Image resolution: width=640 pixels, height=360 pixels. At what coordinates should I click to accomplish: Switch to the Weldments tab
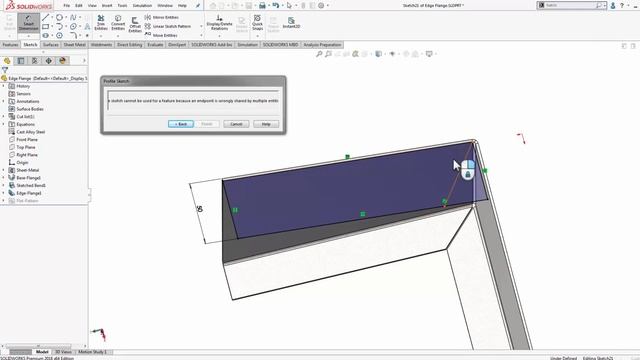[101, 45]
